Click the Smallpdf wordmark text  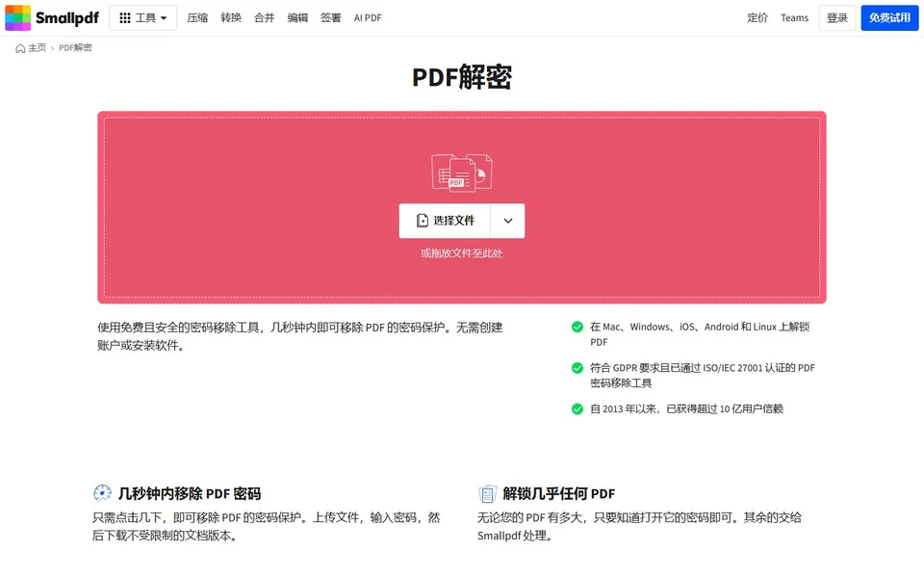pos(67,18)
